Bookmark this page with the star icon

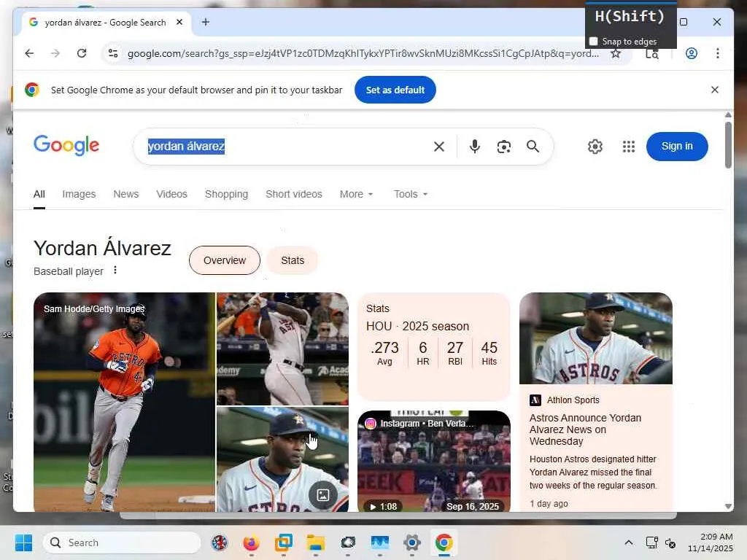click(616, 53)
